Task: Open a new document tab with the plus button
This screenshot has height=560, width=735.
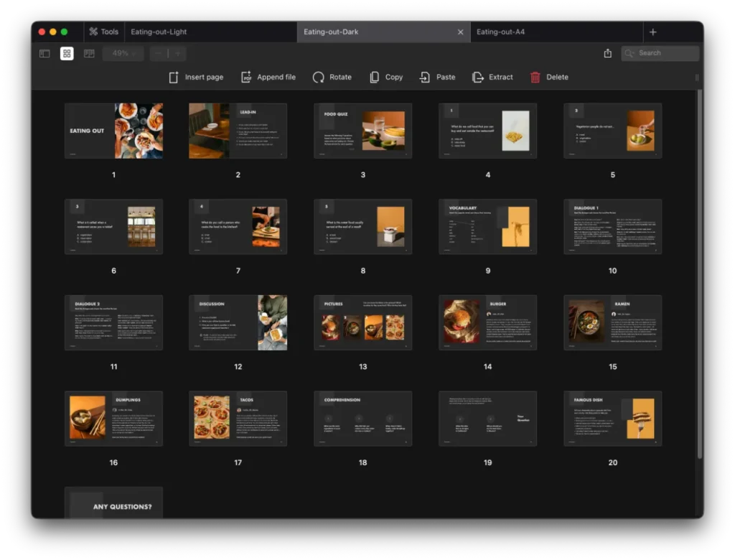Action: point(652,32)
